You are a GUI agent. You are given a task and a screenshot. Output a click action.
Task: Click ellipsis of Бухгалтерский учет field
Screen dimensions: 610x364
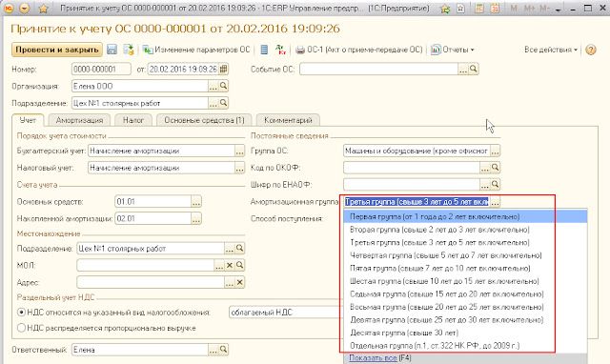(x=239, y=151)
